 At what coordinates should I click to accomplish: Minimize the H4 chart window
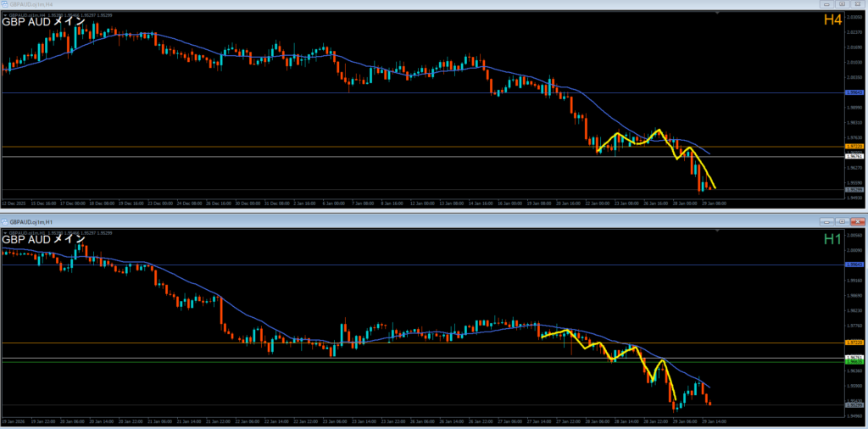click(825, 4)
